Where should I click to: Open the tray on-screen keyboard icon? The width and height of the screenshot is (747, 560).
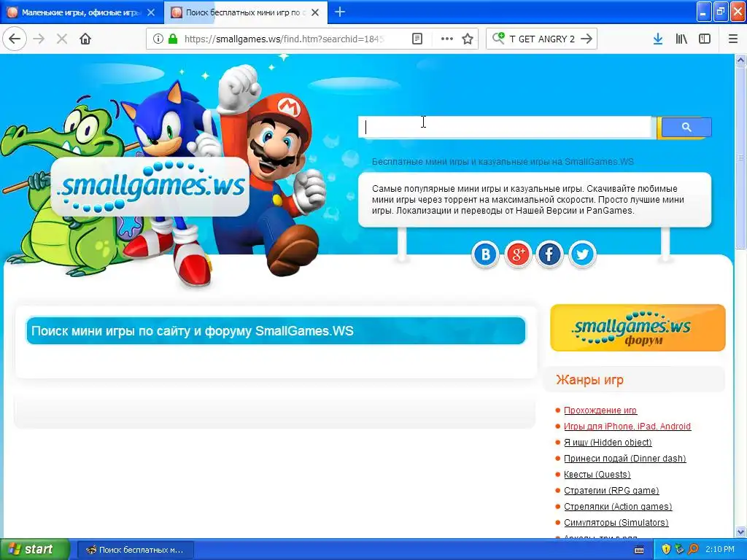pyautogui.click(x=639, y=550)
